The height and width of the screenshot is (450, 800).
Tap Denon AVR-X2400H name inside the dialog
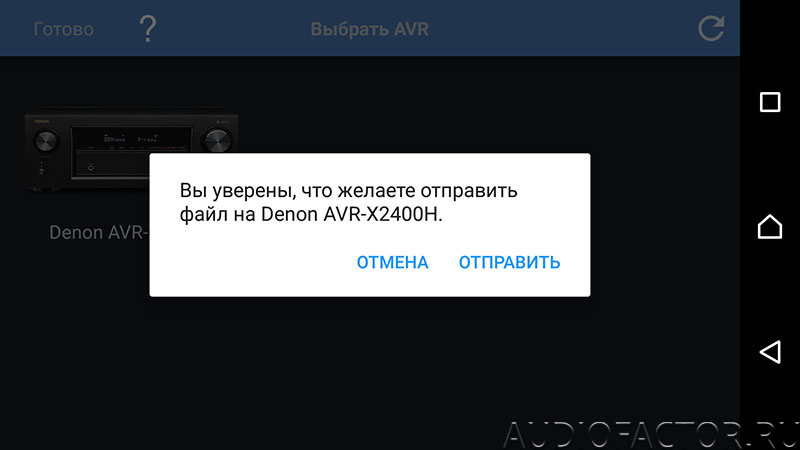(x=349, y=214)
